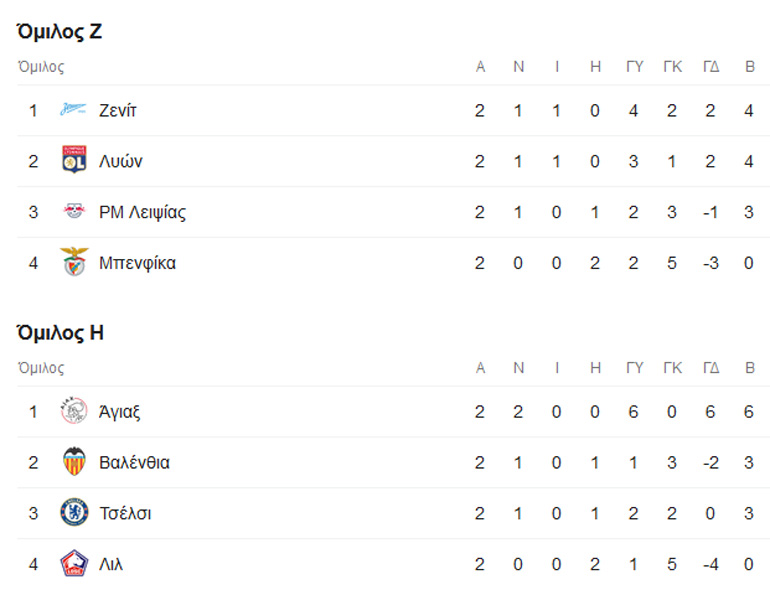Click the Ajax club logo icon
This screenshot has width=770, height=595.
point(74,412)
